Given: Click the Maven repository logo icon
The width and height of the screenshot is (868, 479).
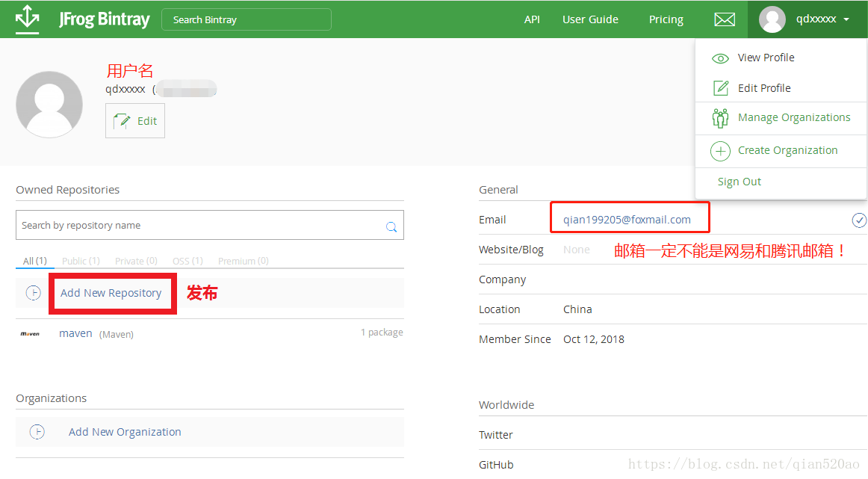Looking at the screenshot, I should point(30,334).
